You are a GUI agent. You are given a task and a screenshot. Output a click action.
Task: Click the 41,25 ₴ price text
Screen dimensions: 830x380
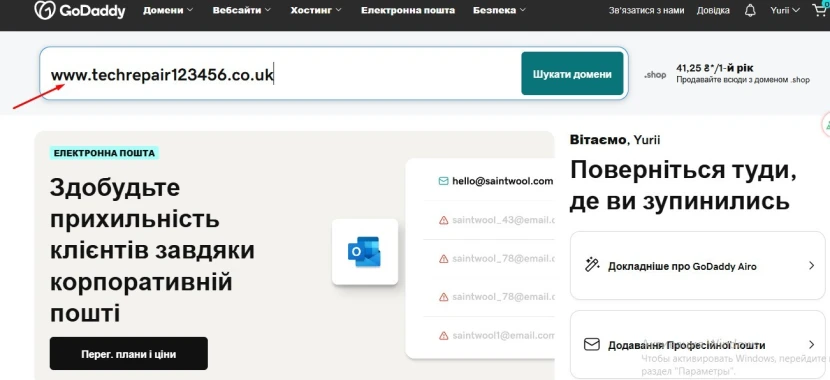click(x=715, y=68)
